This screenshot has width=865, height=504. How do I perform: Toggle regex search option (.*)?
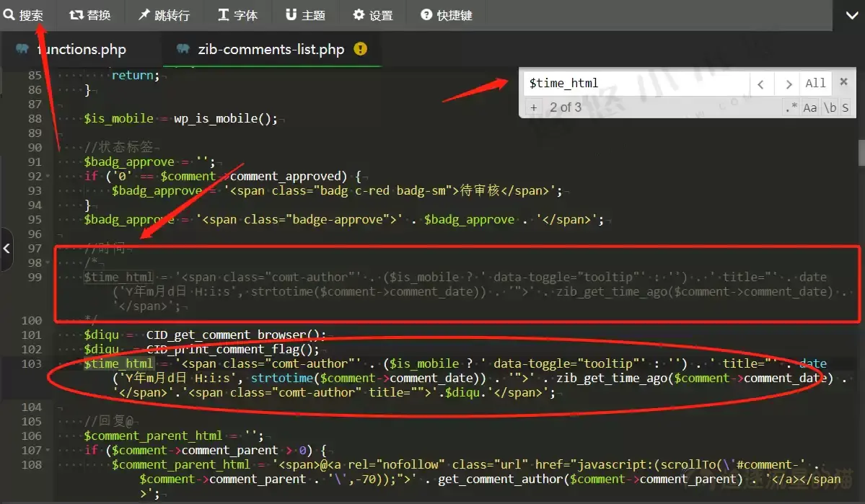(x=791, y=107)
